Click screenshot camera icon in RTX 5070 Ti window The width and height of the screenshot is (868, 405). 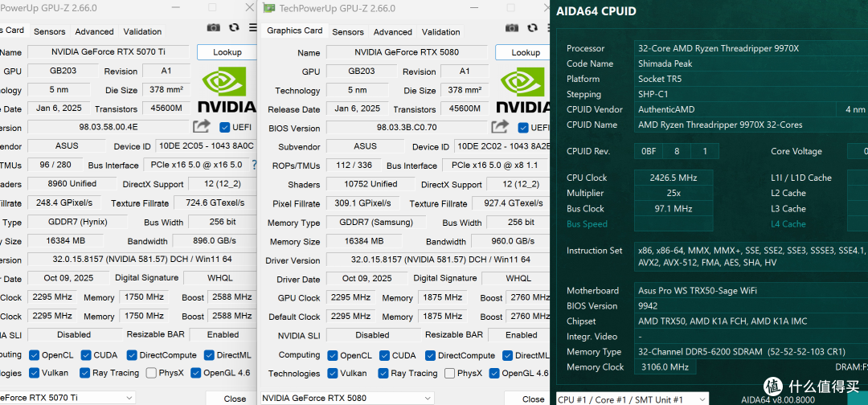point(213,27)
